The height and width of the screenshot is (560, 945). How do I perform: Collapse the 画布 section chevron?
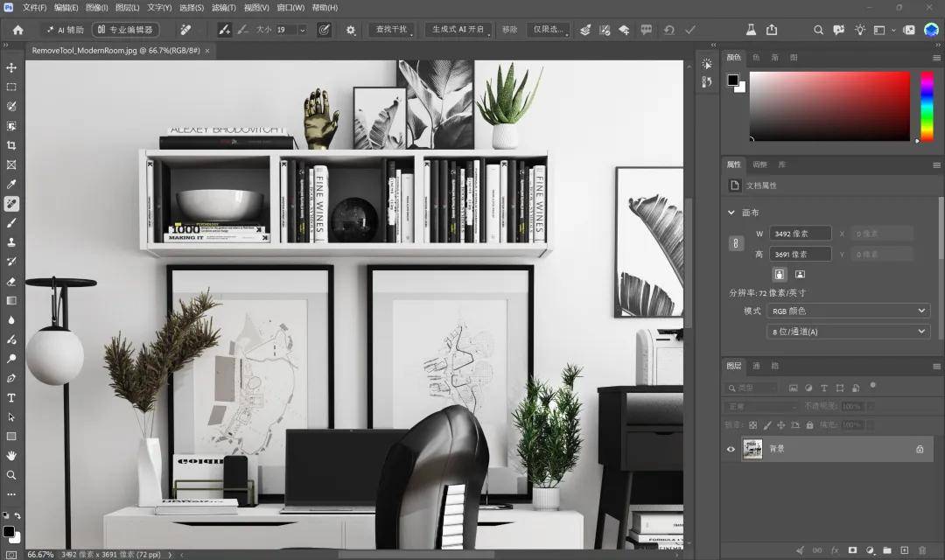(731, 213)
